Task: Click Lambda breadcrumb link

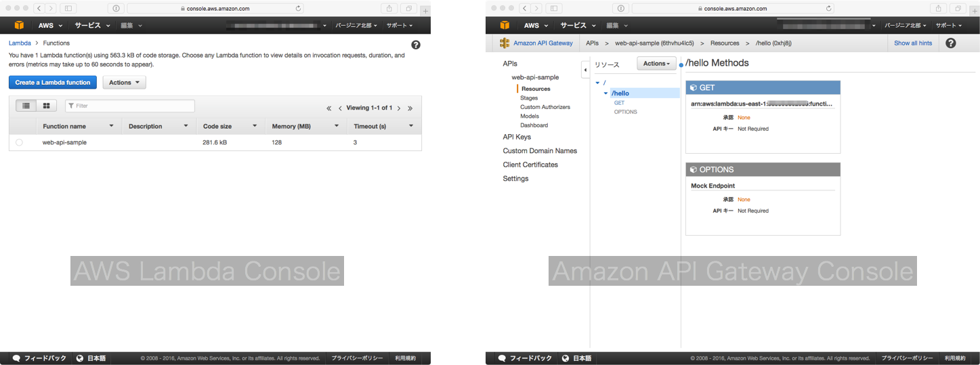Action: 20,43
